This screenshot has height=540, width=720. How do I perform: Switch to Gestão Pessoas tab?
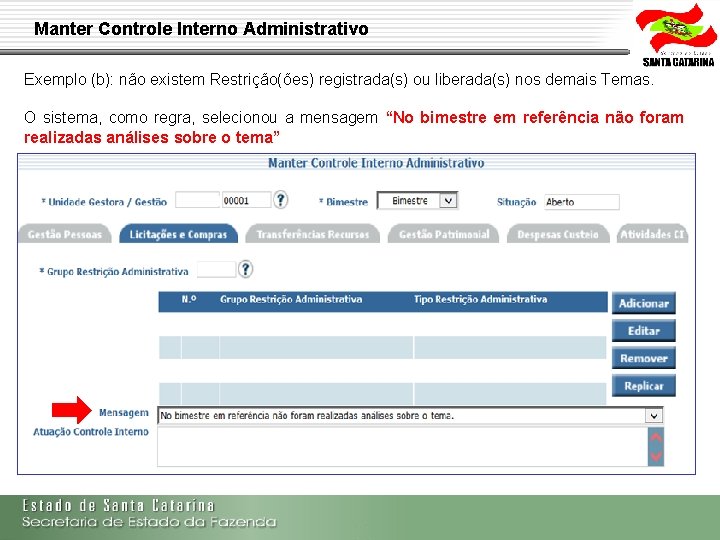click(65, 234)
